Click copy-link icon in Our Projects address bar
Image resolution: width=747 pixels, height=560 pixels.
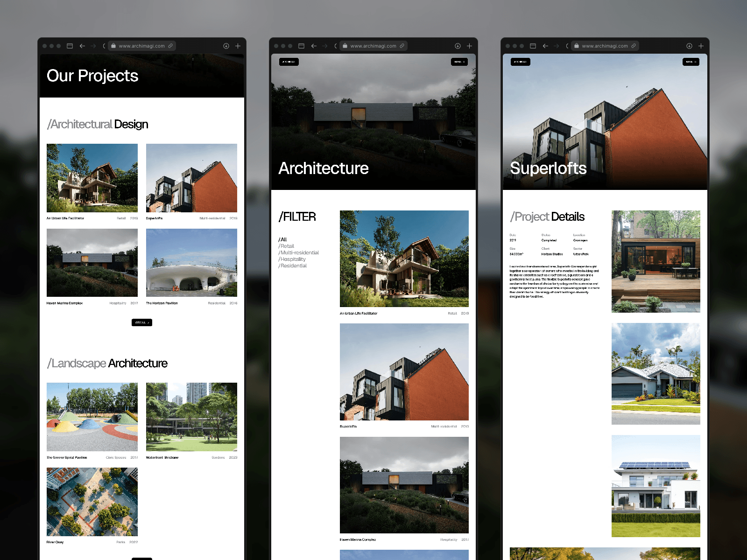coord(170,46)
